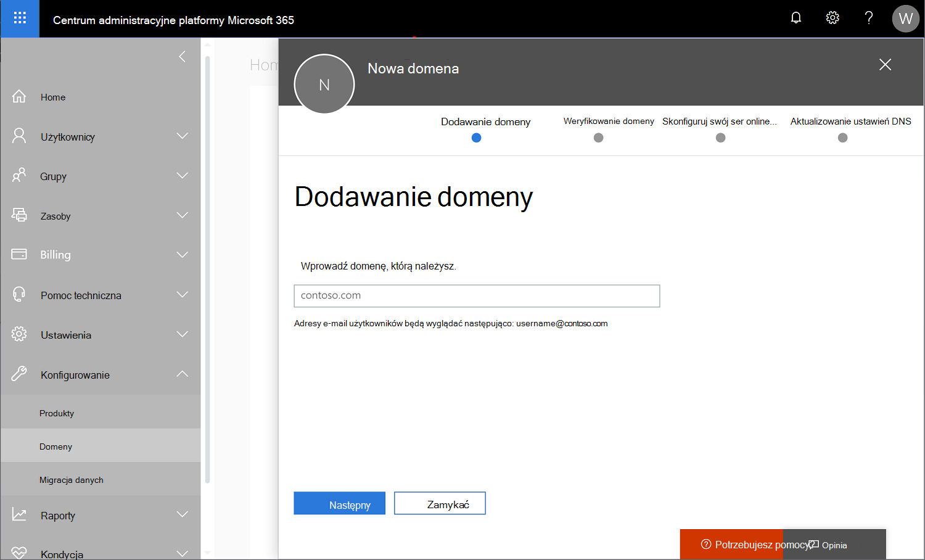
Task: Expand the Użytkownicy menu chevron
Action: point(183,136)
